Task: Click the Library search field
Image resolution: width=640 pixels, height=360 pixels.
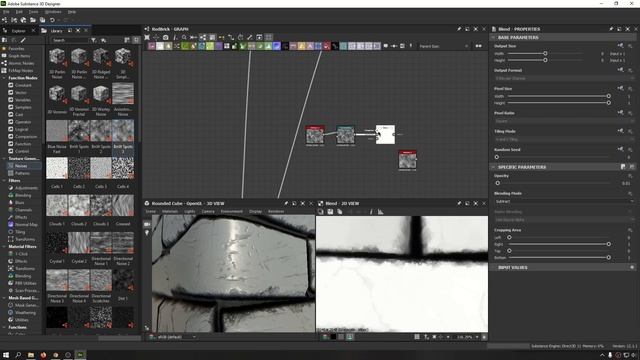Action: tap(69, 40)
